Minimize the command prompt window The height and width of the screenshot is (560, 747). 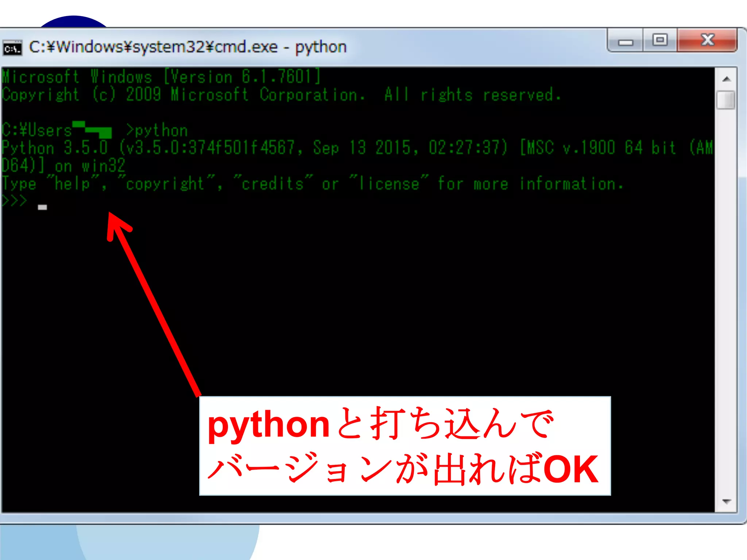tap(625, 41)
